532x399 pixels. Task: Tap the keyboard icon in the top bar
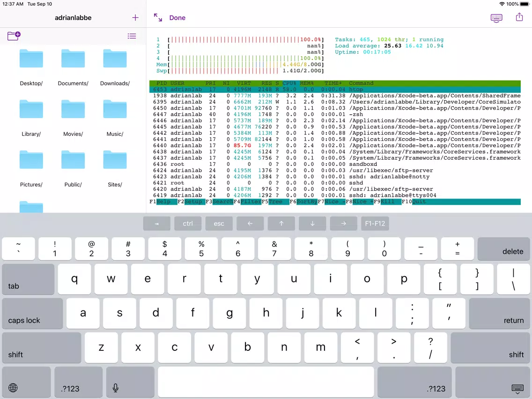click(x=496, y=18)
